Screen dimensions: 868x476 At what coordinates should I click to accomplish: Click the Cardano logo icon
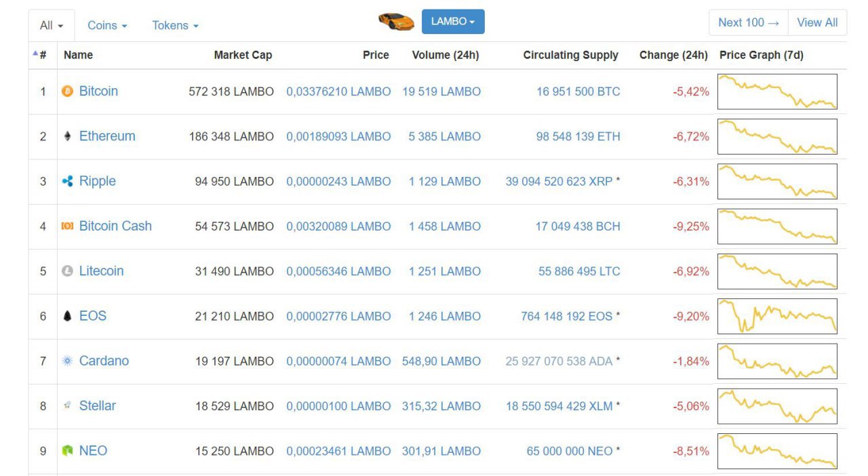coord(67,361)
